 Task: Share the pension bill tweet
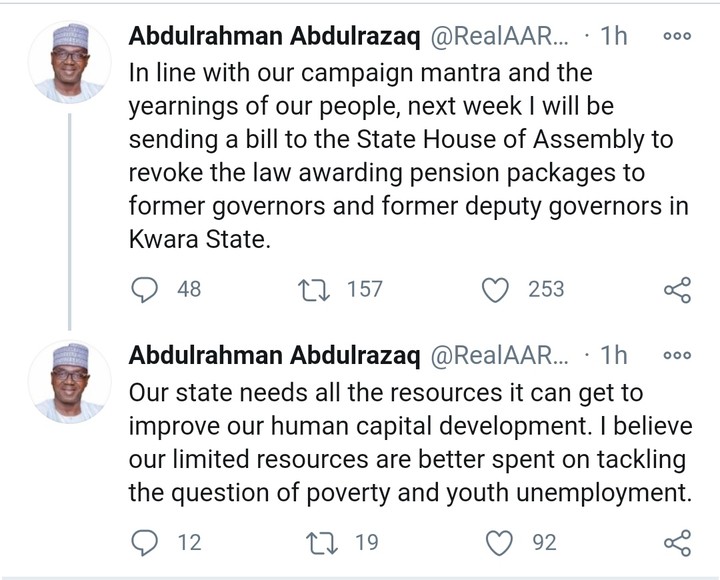[677, 290]
